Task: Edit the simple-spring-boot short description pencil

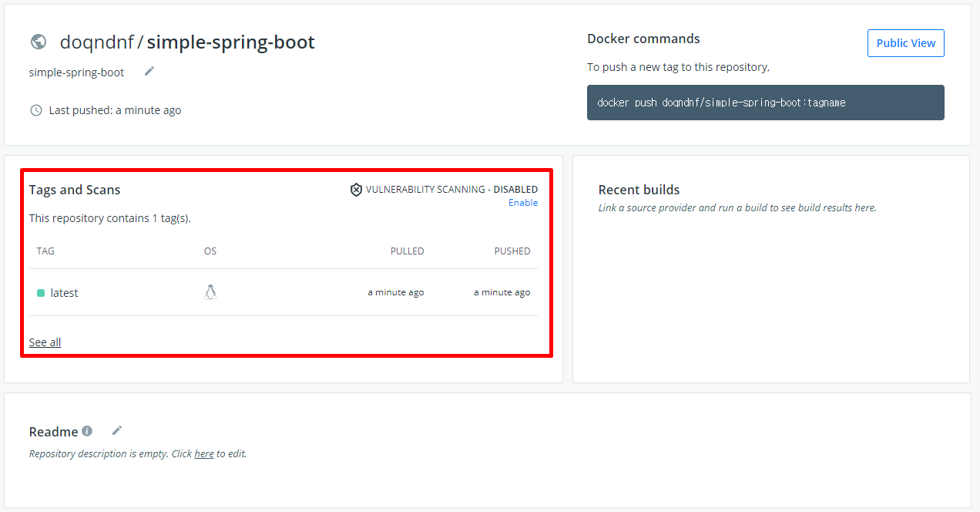Action: coord(149,71)
